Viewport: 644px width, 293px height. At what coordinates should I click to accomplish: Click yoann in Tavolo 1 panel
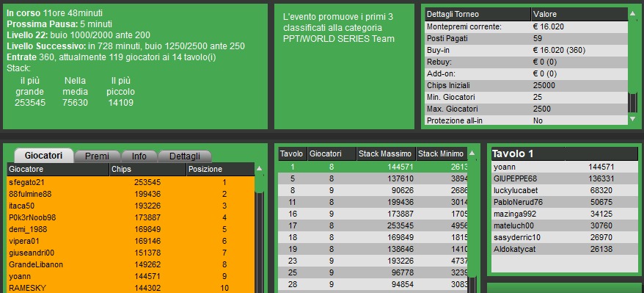pos(564,167)
